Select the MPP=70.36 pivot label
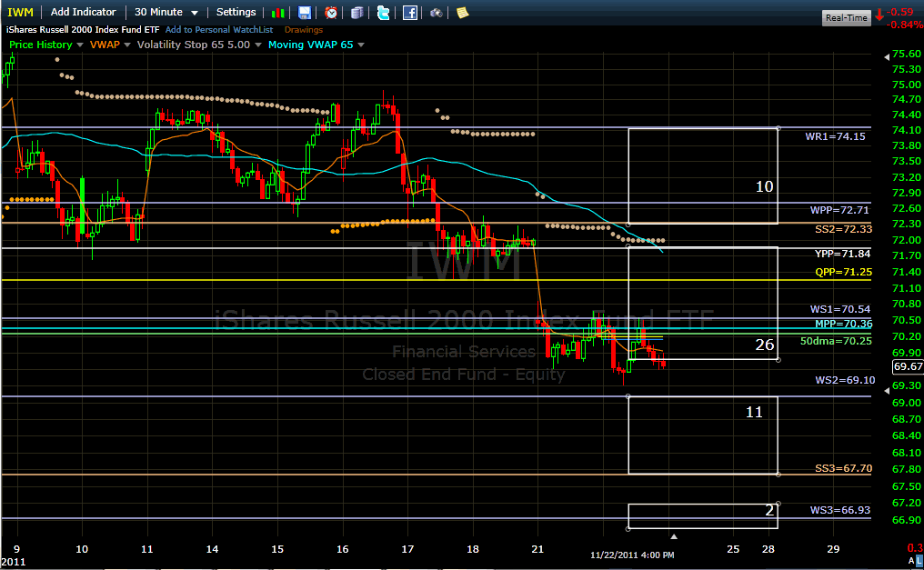 pyautogui.click(x=843, y=324)
